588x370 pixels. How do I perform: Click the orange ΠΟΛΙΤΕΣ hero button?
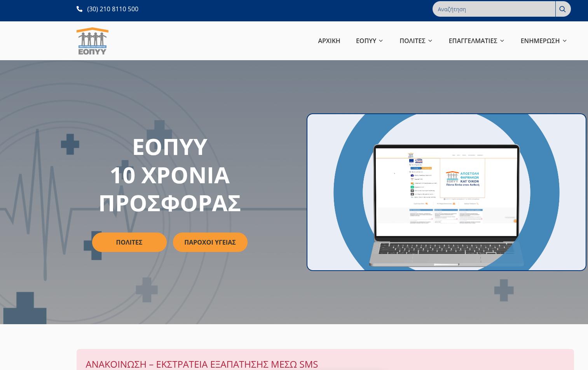129,242
